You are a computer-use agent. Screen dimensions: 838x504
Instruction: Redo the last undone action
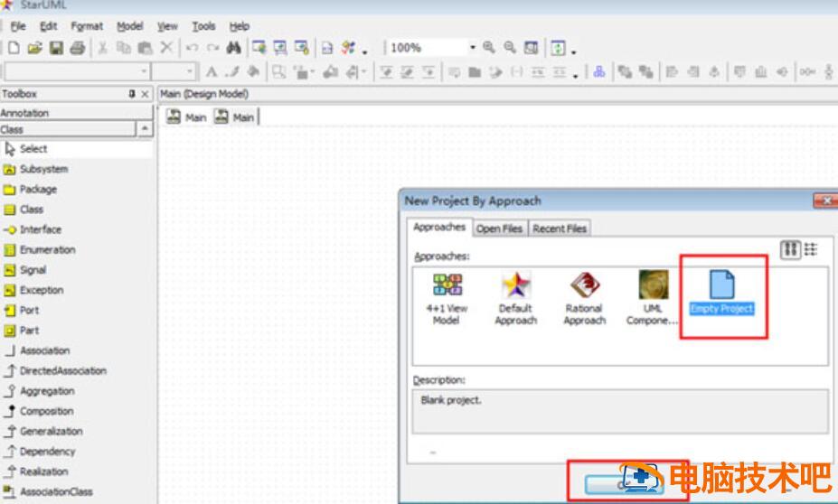click(x=212, y=48)
